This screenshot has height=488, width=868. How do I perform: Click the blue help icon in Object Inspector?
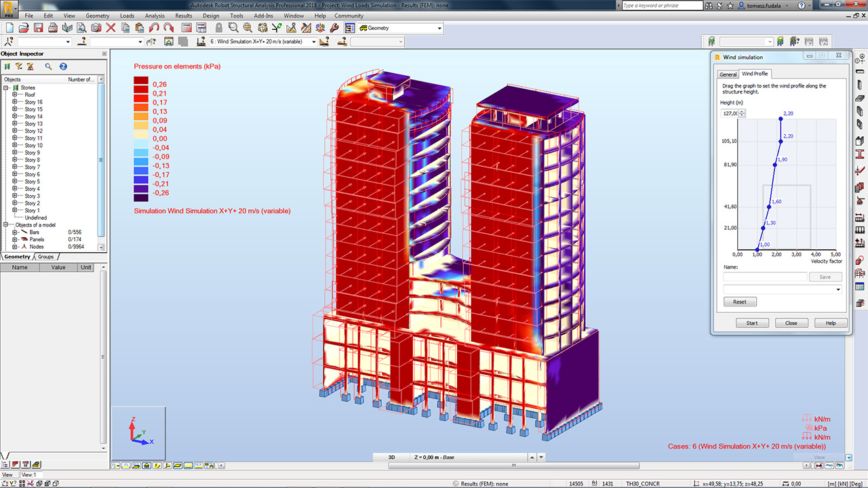pos(63,66)
